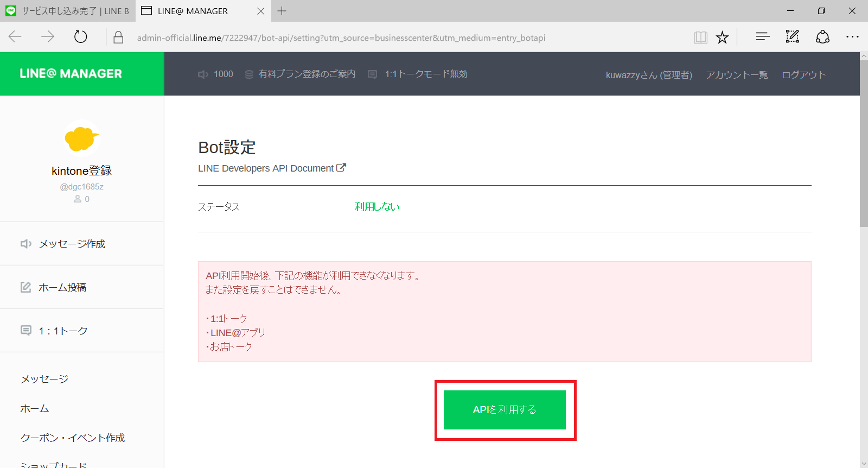Click the lock site security icon
This screenshot has width=868, height=468.
click(x=118, y=37)
